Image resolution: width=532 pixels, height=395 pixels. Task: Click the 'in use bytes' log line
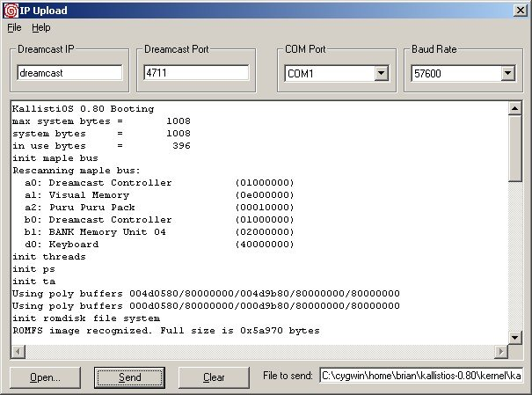pyautogui.click(x=101, y=146)
